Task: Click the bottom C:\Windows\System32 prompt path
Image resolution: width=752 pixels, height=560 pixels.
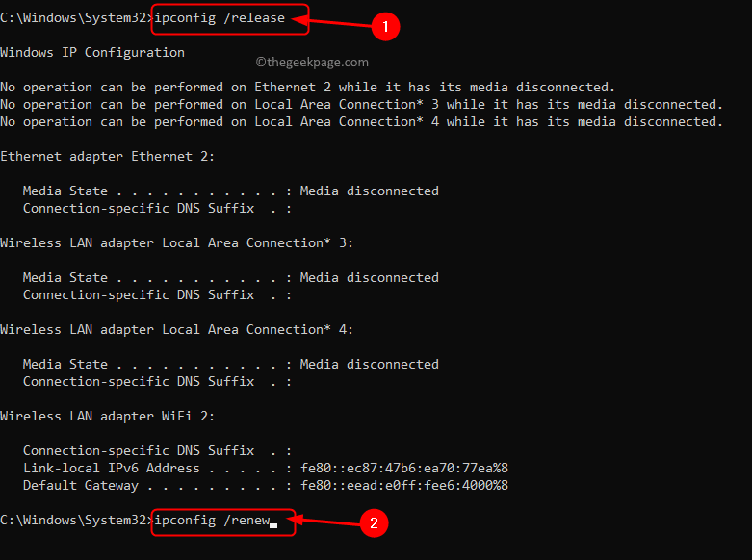Action: pyautogui.click(x=77, y=521)
